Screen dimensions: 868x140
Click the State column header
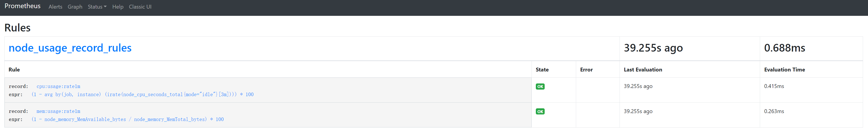(542, 70)
